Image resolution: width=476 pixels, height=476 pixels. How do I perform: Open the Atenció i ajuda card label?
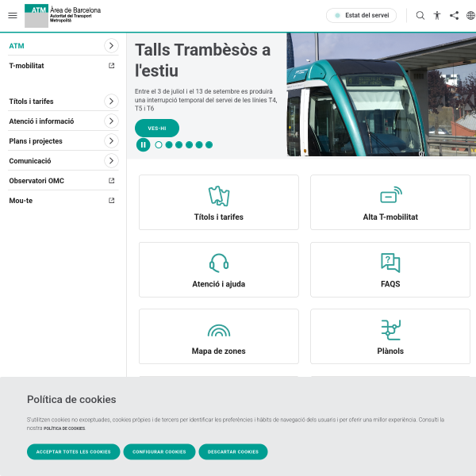pos(219,284)
